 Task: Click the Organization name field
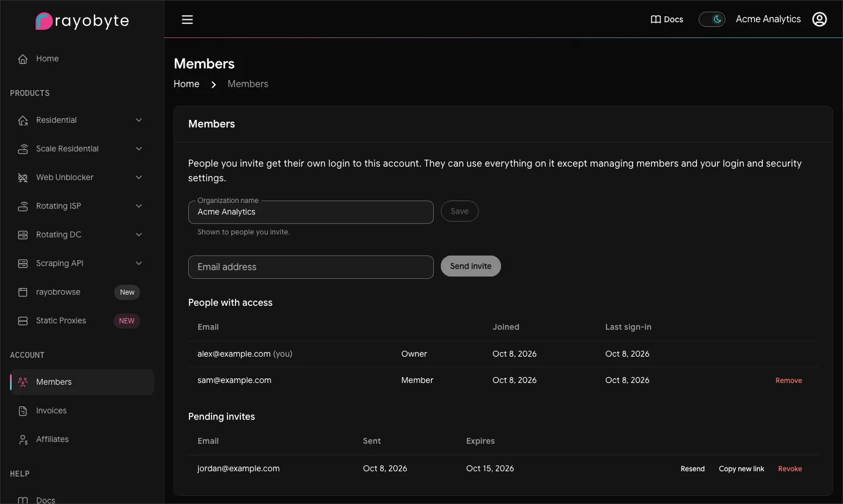[311, 212]
